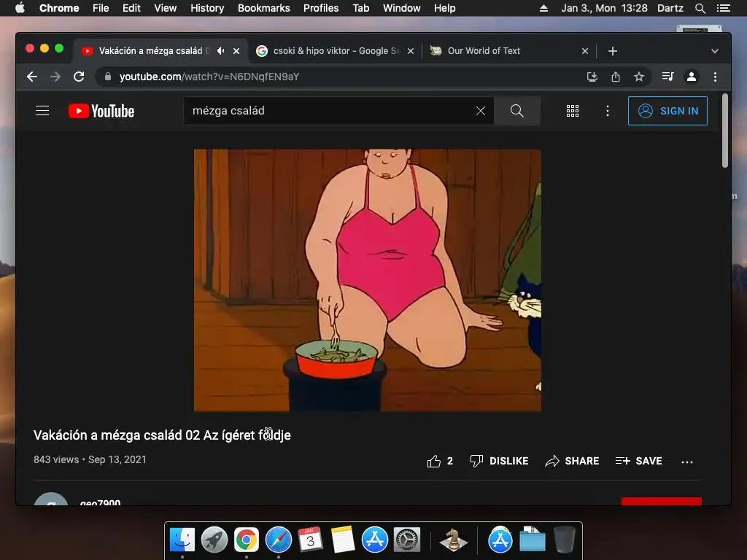The image size is (747, 560).
Task: Open Trash in the Dock
Action: click(x=565, y=540)
